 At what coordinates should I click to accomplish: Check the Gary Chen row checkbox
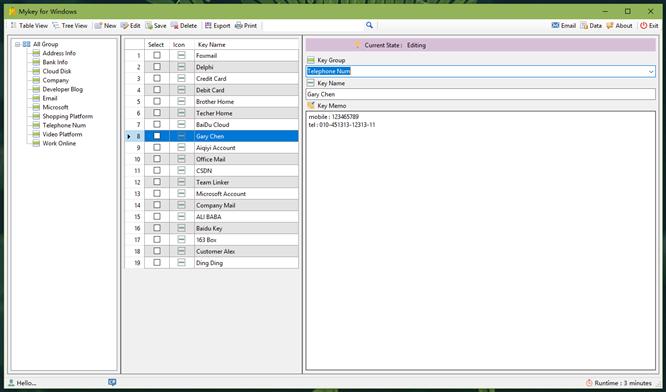(x=157, y=136)
